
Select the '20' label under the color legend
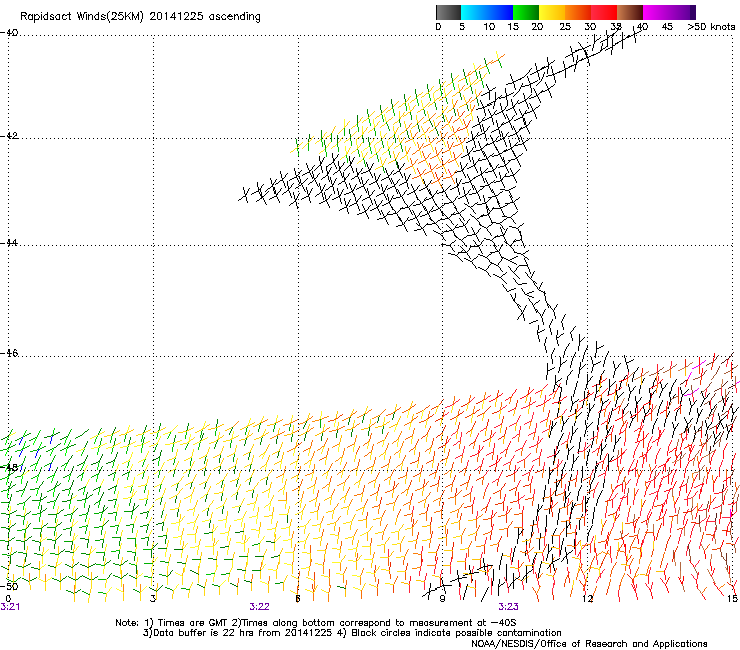pyautogui.click(x=537, y=26)
